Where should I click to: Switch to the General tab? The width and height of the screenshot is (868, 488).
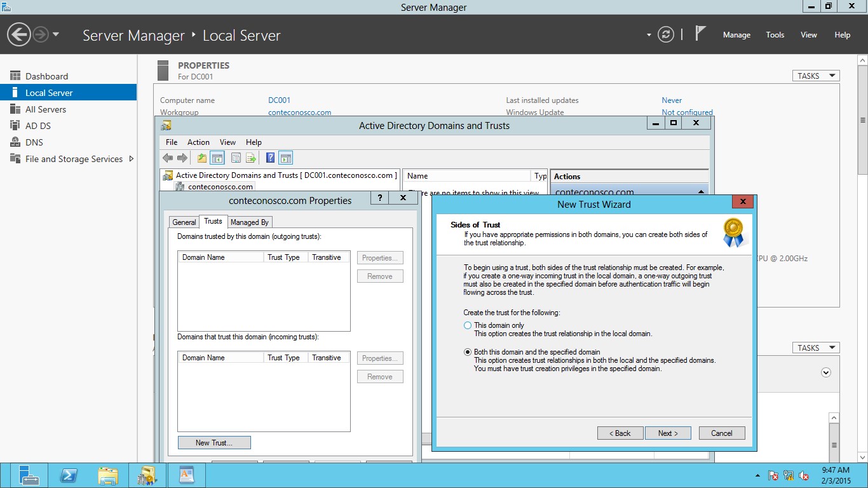tap(184, 222)
